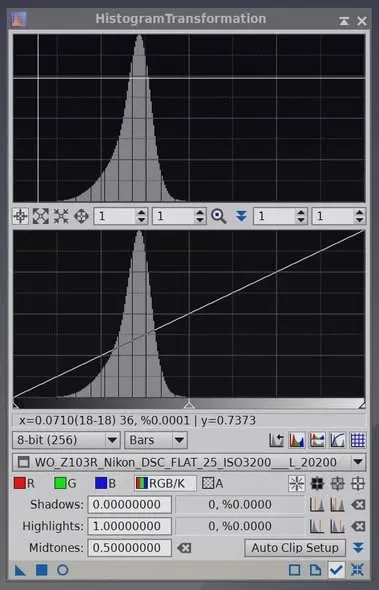The height and width of the screenshot is (590, 379).
Task: Click the Highlights count readout 0, %0.0000
Action: (240, 526)
